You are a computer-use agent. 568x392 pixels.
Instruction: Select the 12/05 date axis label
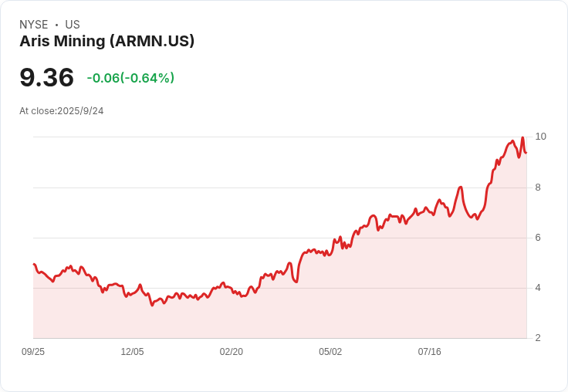point(132,351)
